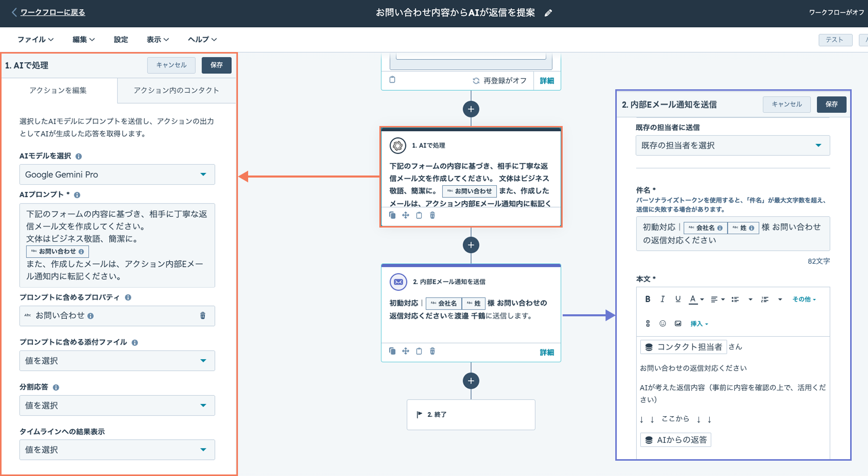Open the 表示 menu
This screenshot has width=868, height=476.
point(157,39)
